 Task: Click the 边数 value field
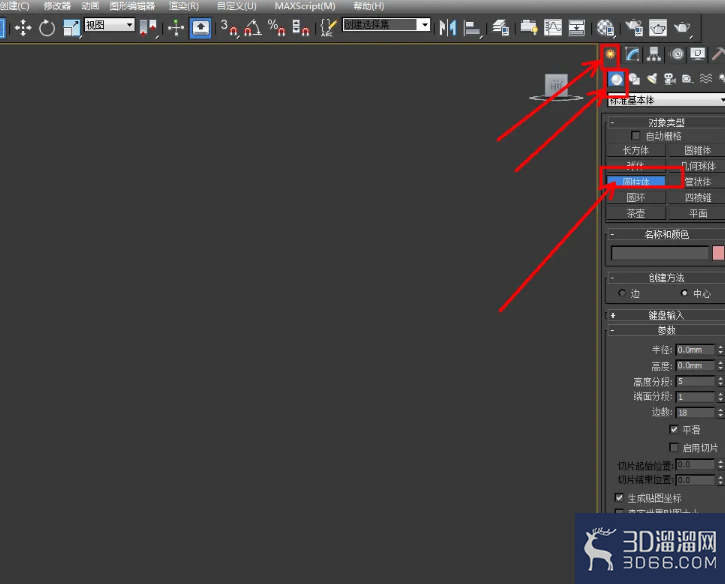(x=695, y=412)
